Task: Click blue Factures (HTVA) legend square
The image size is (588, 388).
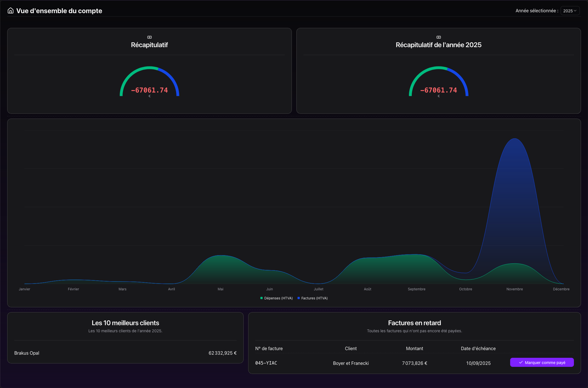Action: tap(298, 298)
